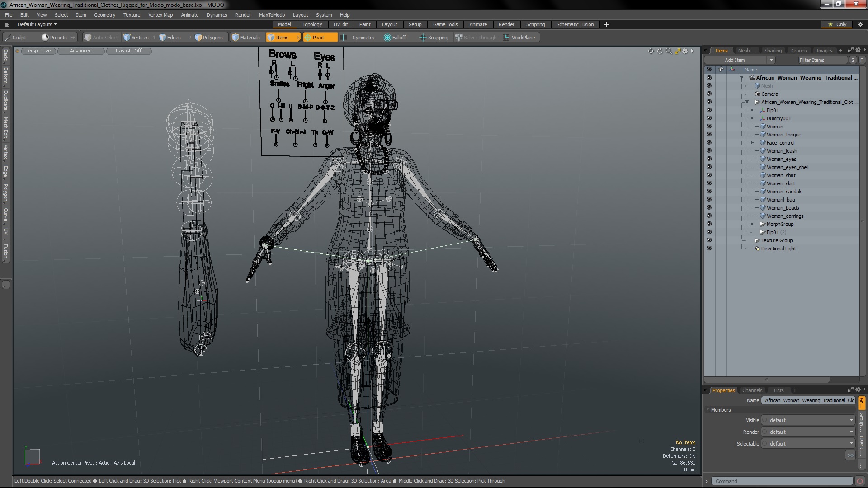Click the Snapping tool icon

(x=423, y=38)
